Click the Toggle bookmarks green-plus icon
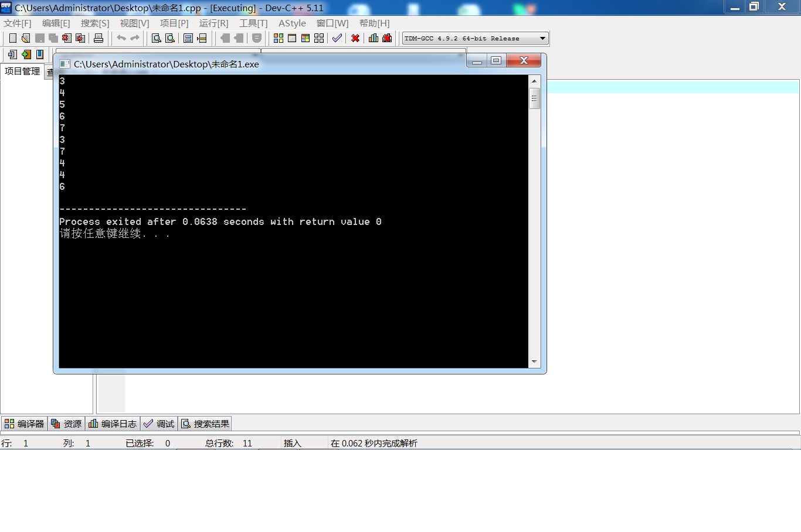The image size is (801, 532). [26, 54]
